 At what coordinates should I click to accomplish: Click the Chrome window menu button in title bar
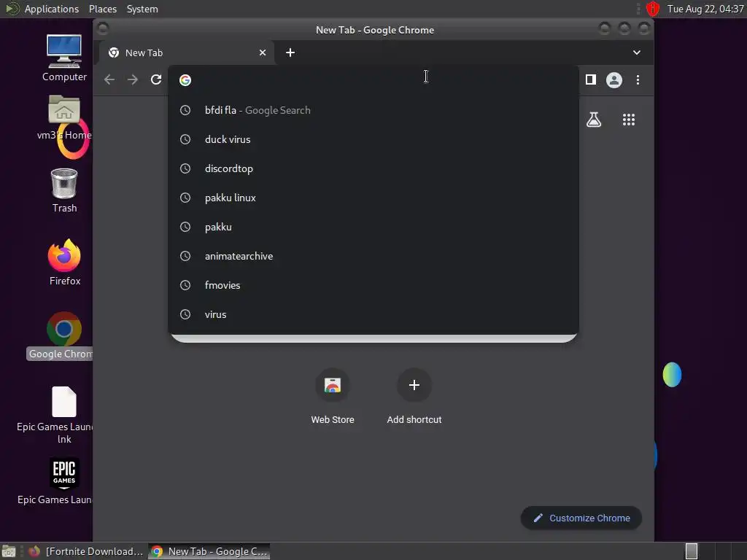[103, 29]
